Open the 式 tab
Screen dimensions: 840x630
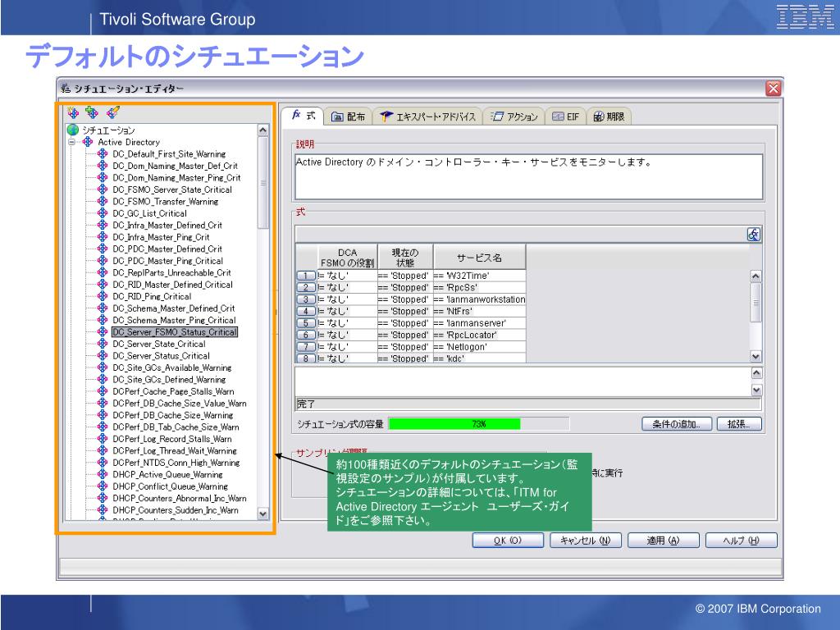pos(303,116)
